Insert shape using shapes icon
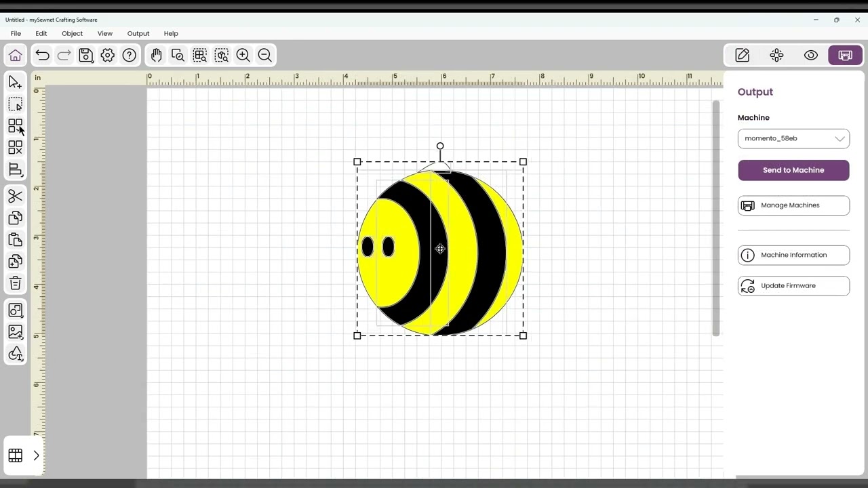 click(x=15, y=310)
